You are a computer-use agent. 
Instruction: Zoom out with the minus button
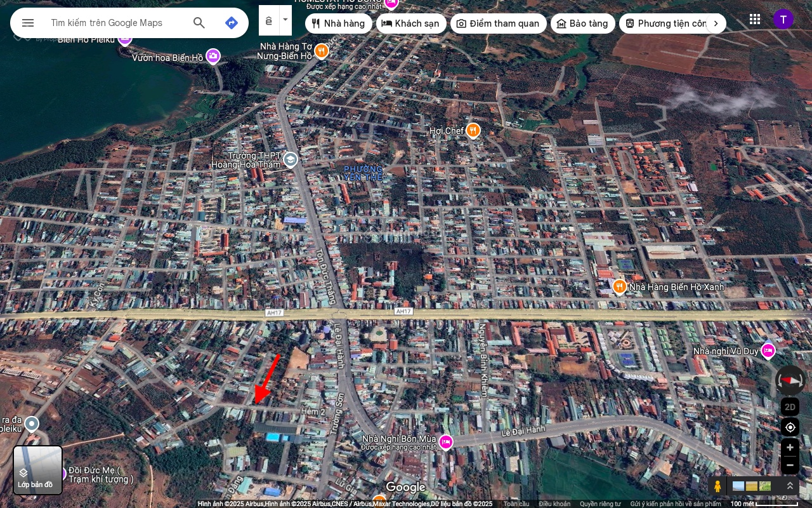[x=790, y=465]
